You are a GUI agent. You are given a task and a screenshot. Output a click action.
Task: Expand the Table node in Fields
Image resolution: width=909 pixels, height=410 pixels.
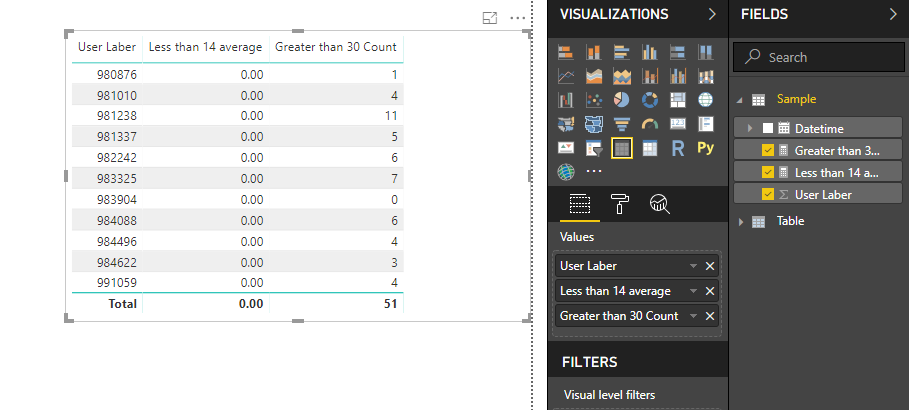click(740, 222)
